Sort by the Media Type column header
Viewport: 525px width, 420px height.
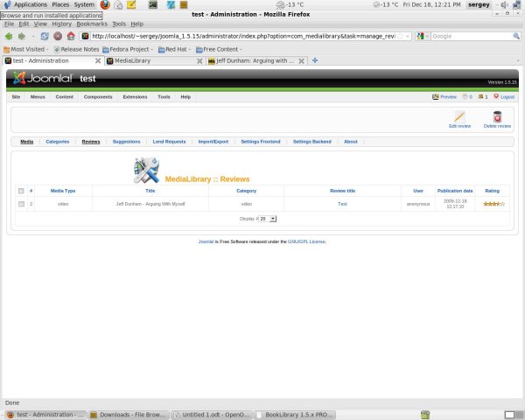coord(63,191)
